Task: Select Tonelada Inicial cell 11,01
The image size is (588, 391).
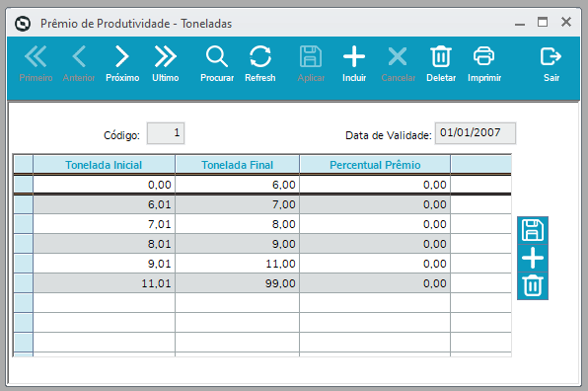Action: [x=104, y=283]
